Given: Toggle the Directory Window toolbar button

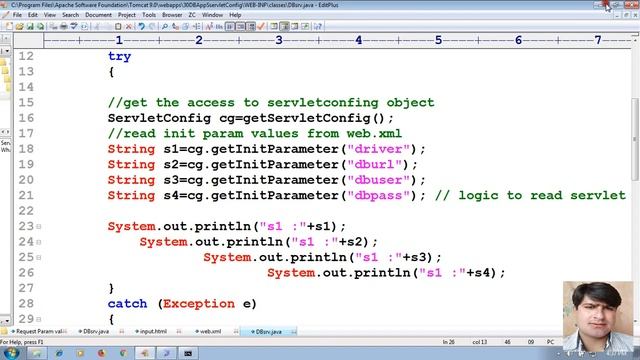Looking at the screenshot, I should click(x=274, y=27).
